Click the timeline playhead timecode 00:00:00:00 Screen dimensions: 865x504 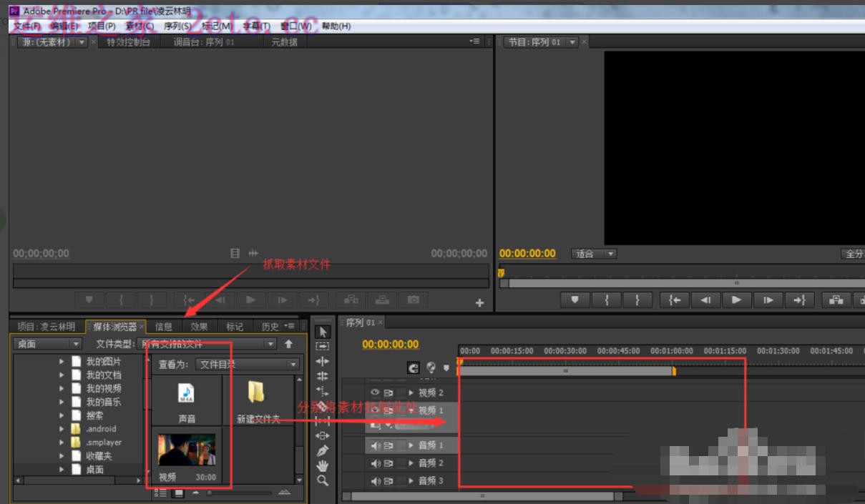[391, 345]
